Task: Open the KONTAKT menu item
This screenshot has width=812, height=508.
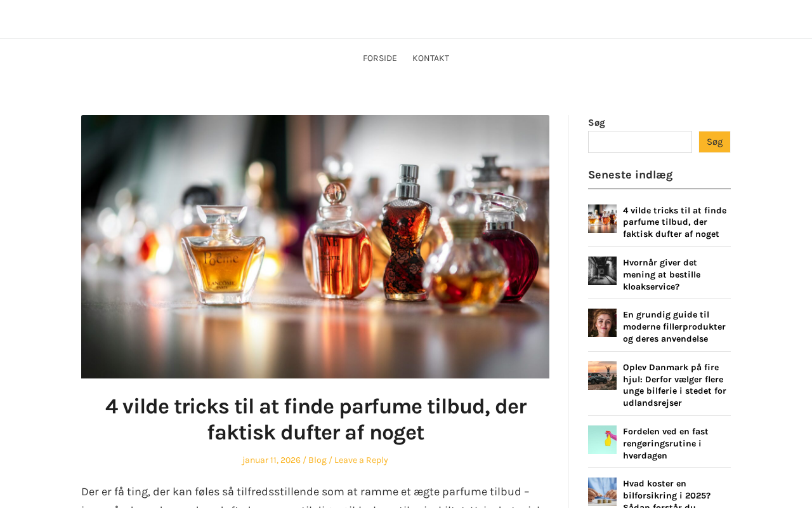Action: (431, 58)
